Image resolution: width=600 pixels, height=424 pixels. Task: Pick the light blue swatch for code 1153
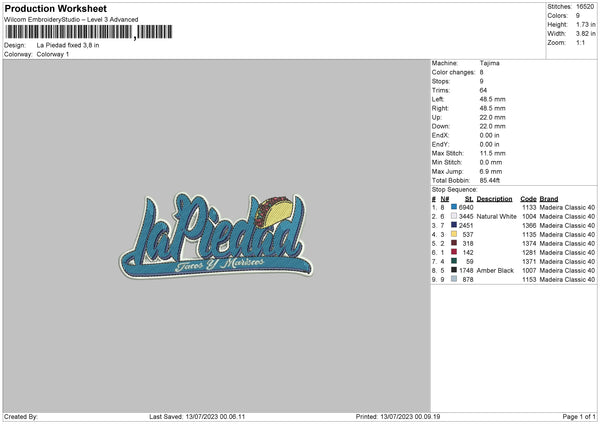[454, 279]
